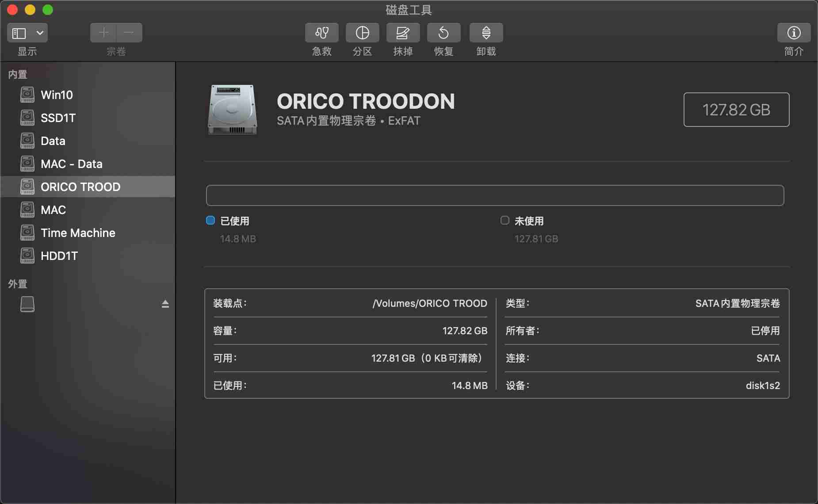The image size is (818, 504).
Task: Open the Info (简介) panel icon
Action: pyautogui.click(x=794, y=33)
